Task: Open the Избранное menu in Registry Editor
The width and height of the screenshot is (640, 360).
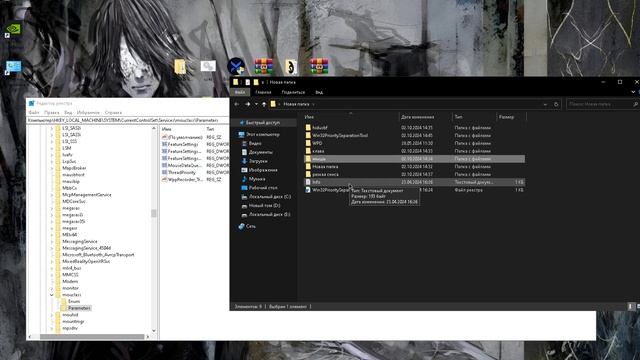Action: point(88,112)
